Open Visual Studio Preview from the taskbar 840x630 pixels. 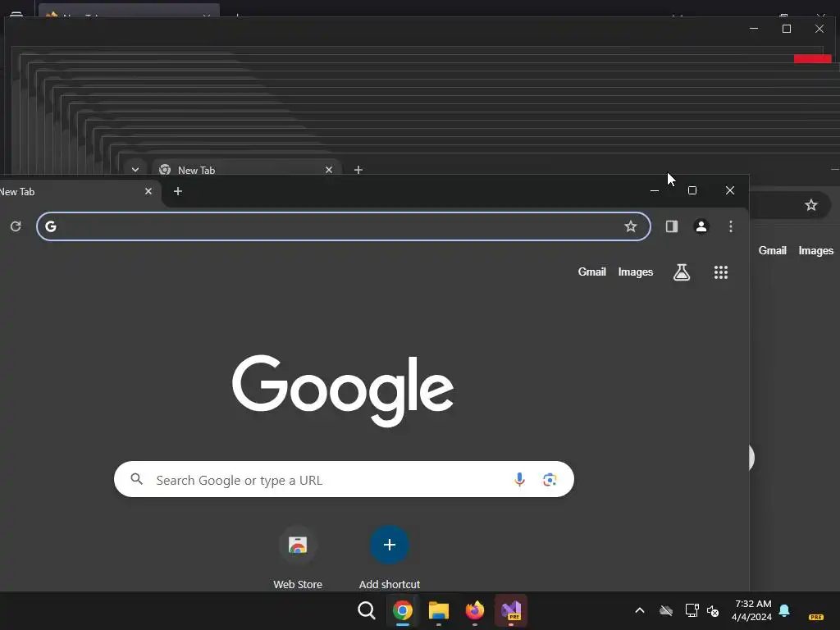(511, 610)
